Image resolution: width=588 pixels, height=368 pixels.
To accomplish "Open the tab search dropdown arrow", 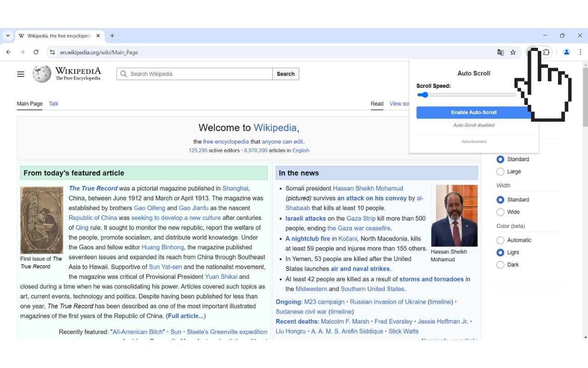I will (x=8, y=36).
